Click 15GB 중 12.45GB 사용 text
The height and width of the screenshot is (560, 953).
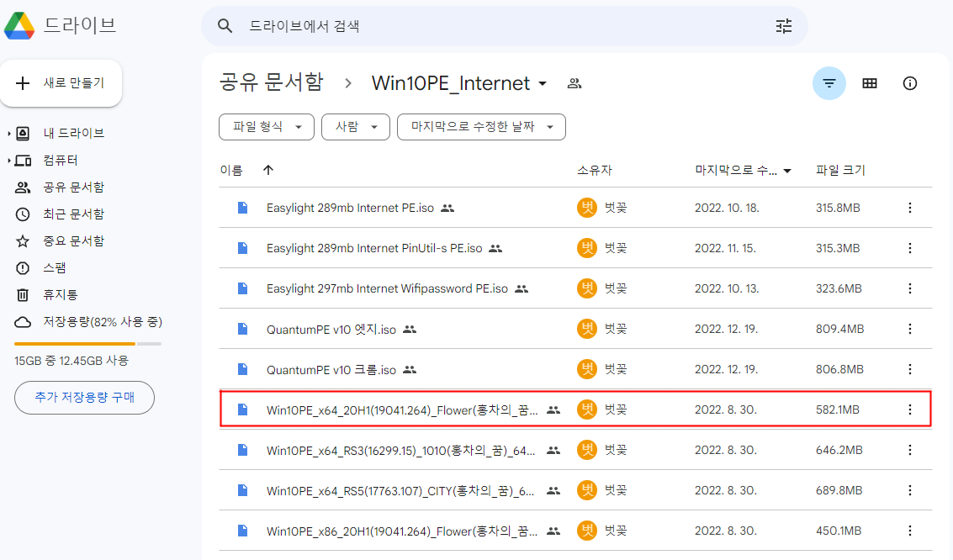[x=71, y=361]
